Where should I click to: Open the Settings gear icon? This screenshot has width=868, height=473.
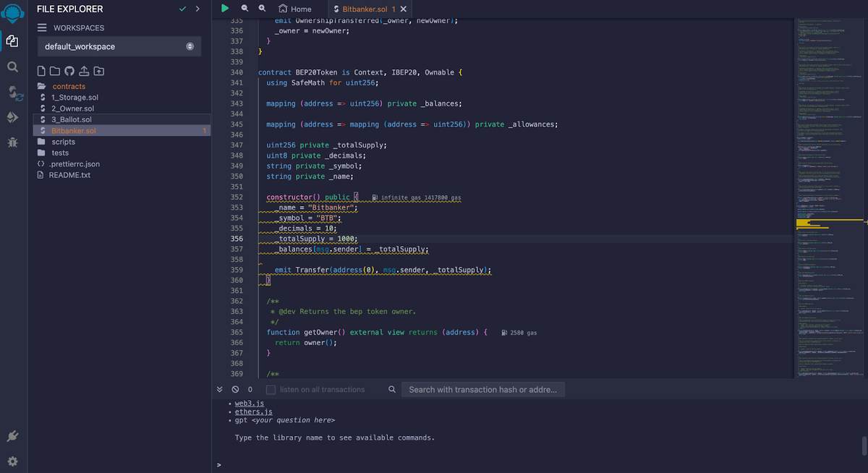point(12,461)
